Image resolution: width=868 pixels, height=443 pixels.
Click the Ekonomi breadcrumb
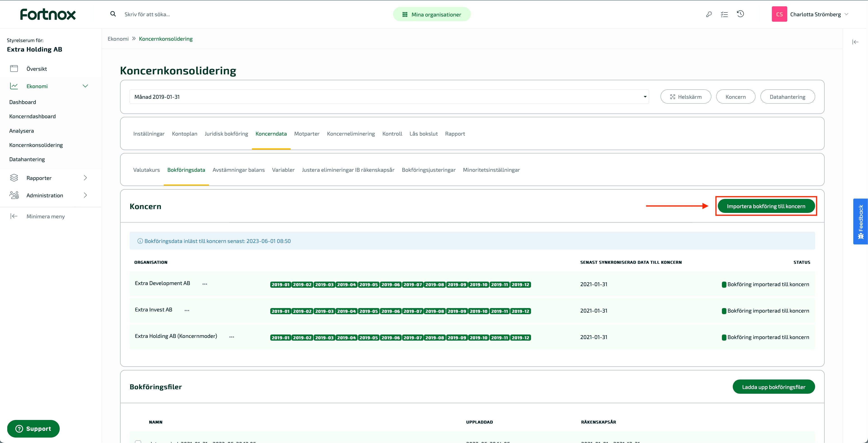(118, 39)
